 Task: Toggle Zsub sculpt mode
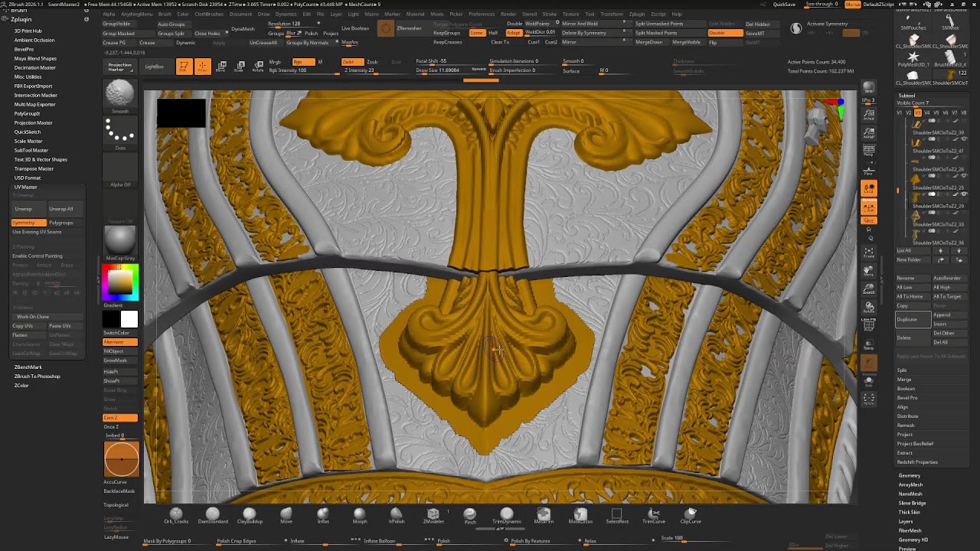(x=372, y=62)
